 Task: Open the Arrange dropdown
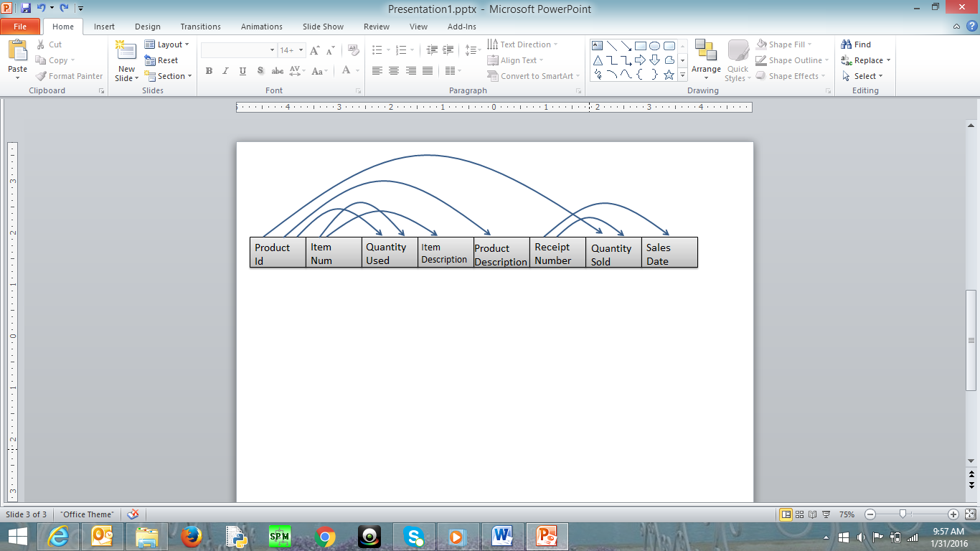[706, 60]
